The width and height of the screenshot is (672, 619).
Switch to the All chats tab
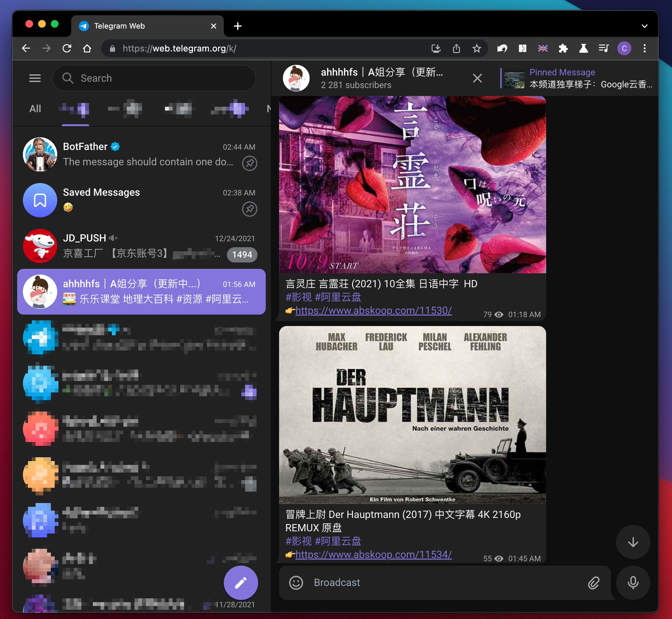pos(34,108)
